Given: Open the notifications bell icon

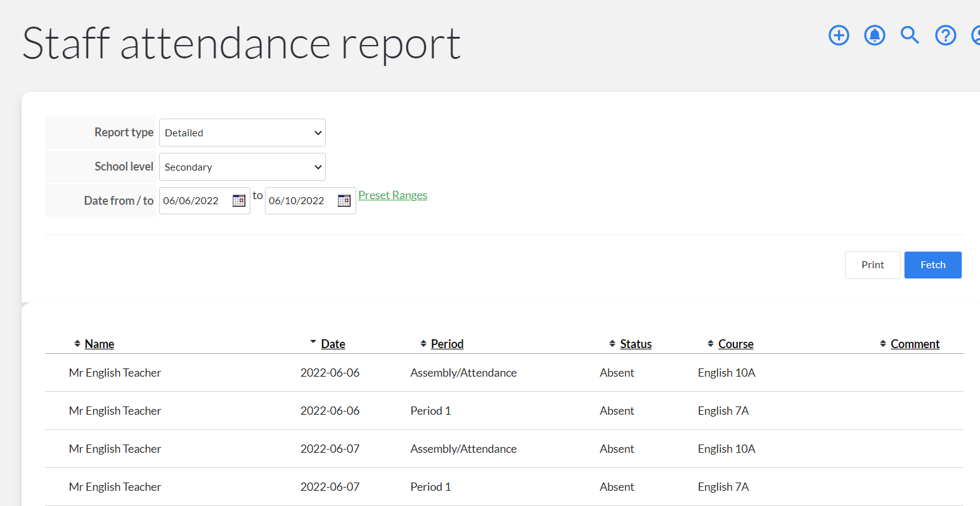Looking at the screenshot, I should pos(875,36).
